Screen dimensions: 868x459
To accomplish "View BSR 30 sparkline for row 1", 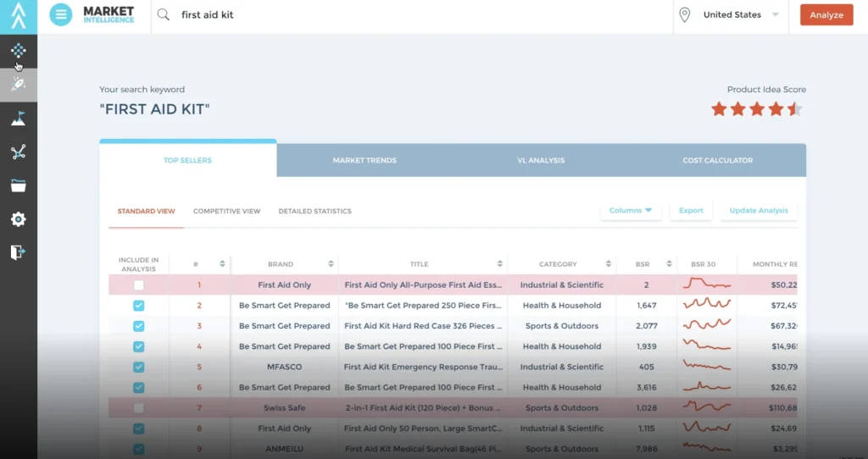I will [x=707, y=285].
